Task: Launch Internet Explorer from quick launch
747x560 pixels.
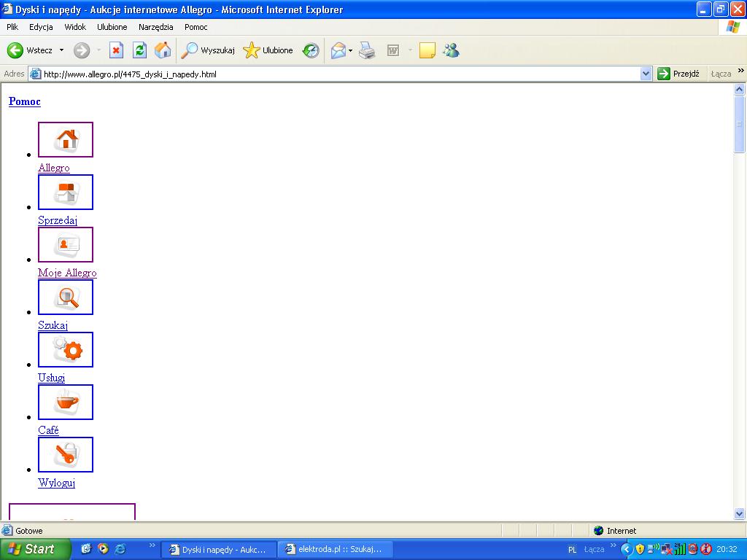Action: pos(120,549)
